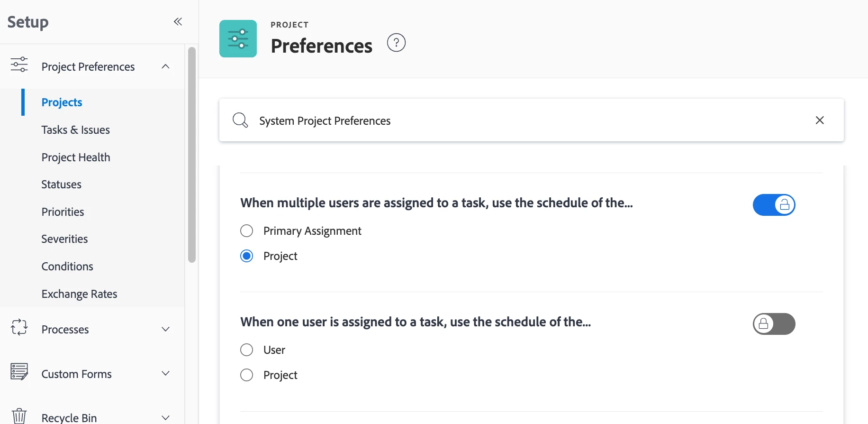The image size is (868, 424).
Task: Click the teal Preferences header icon
Action: click(238, 39)
